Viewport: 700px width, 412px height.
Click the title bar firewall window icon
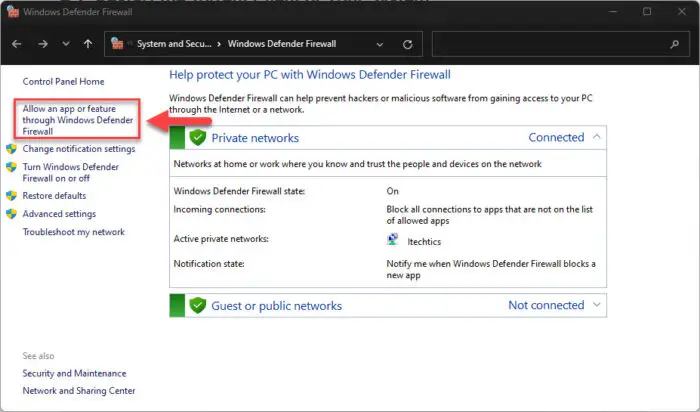click(13, 12)
